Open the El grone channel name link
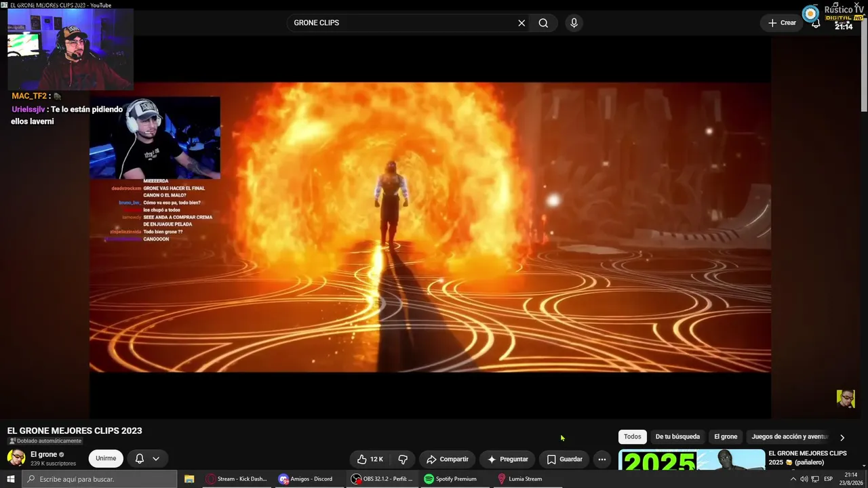868x488 pixels. click(x=43, y=454)
